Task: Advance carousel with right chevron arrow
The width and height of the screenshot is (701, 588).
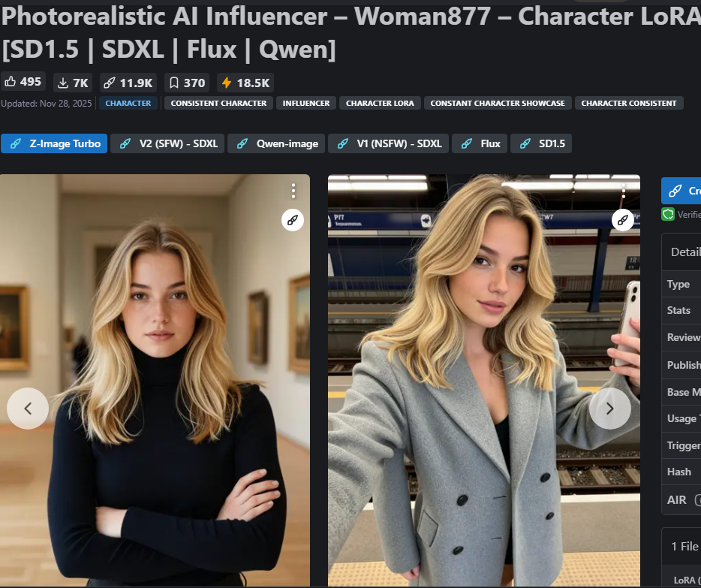Action: pyautogui.click(x=609, y=409)
